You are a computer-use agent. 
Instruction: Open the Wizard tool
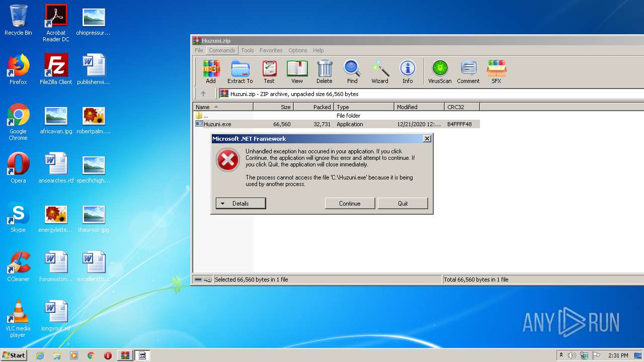(380, 71)
